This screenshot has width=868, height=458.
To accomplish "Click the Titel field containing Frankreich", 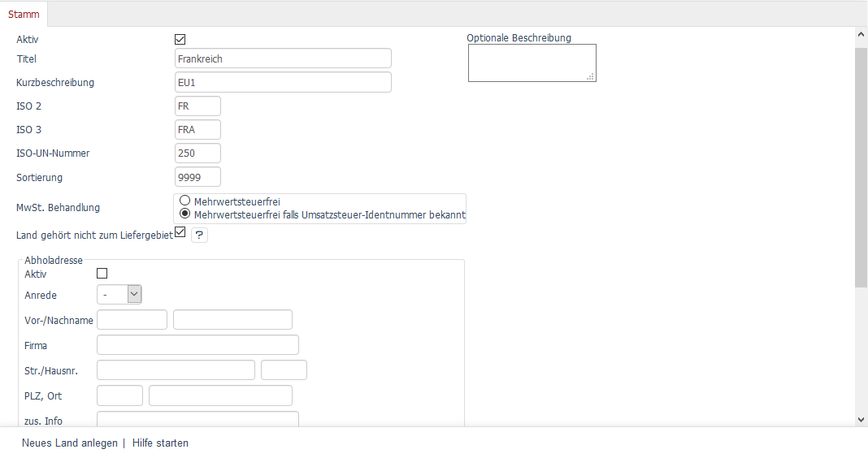I will (x=283, y=58).
